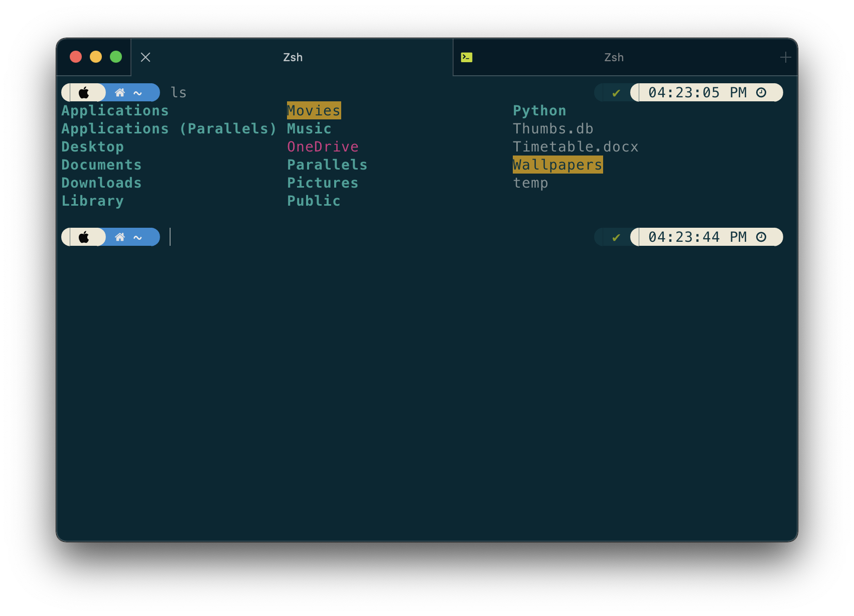Click the highlighted Movies folder
854x616 pixels.
coord(314,110)
